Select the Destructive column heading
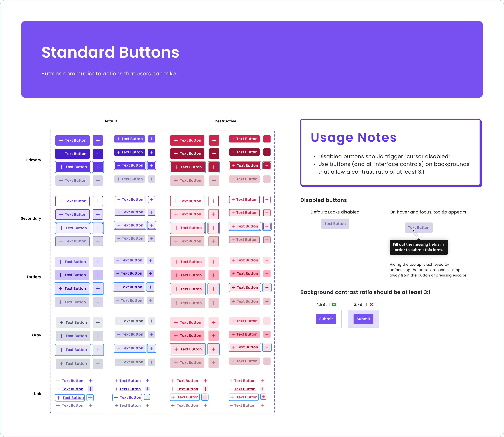 click(225, 121)
